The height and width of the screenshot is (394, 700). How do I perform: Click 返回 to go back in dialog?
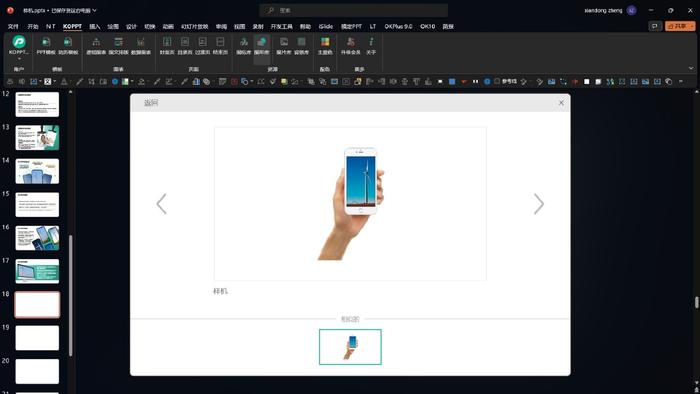[x=151, y=103]
